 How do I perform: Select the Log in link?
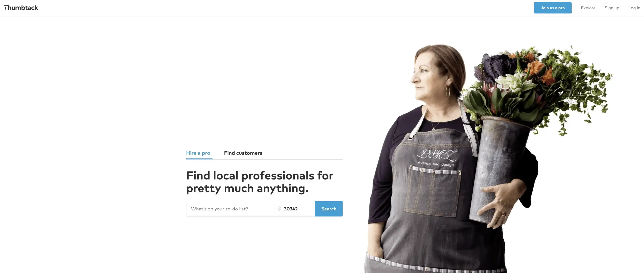(x=634, y=8)
